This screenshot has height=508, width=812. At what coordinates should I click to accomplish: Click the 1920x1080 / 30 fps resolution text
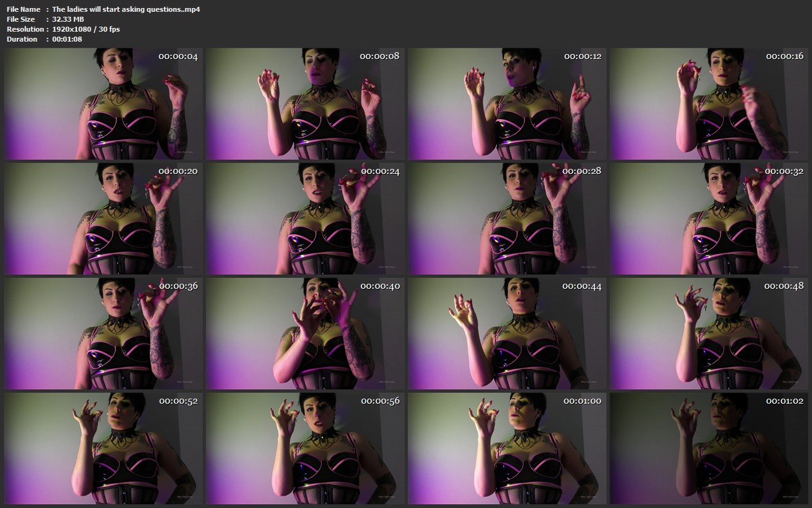tap(86, 29)
